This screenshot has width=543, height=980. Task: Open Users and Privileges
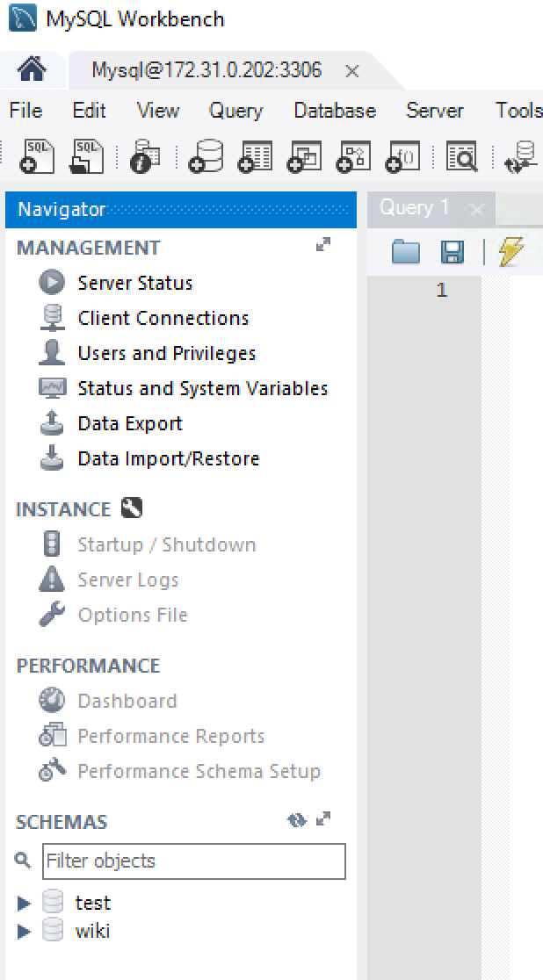click(x=167, y=353)
